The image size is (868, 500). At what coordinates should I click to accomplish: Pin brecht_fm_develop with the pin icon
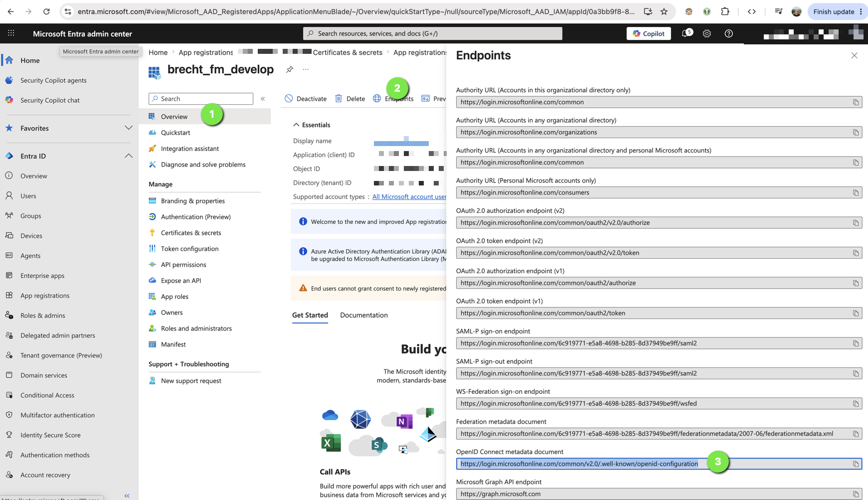coord(290,69)
